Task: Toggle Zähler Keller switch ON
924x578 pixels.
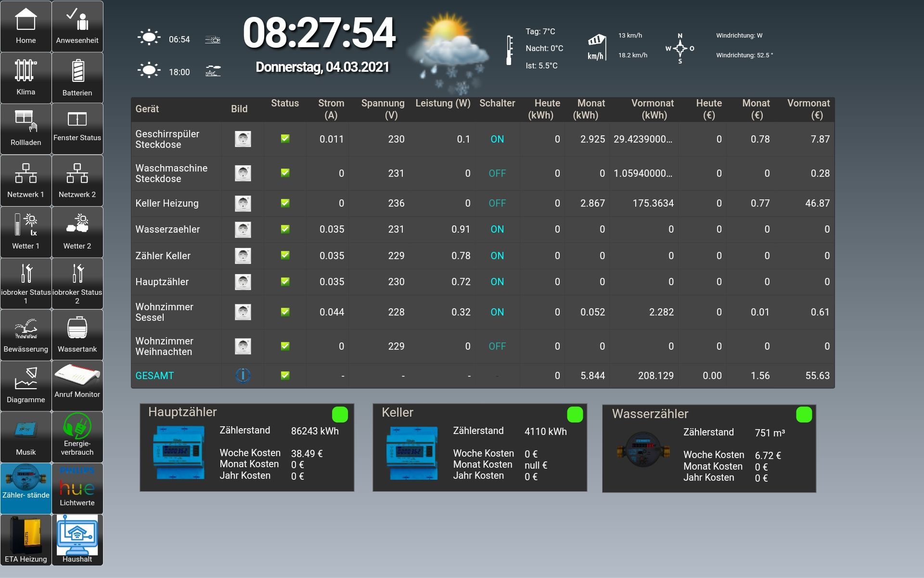Action: [497, 256]
